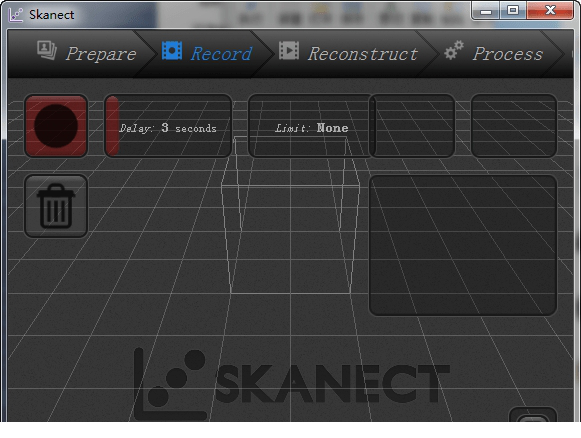This screenshot has width=581, height=438.
Task: Delete the scan with the trash icon
Action: [x=56, y=206]
